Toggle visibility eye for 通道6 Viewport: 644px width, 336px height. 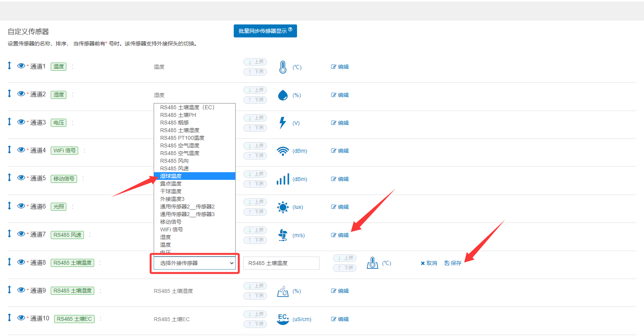pyautogui.click(x=21, y=206)
